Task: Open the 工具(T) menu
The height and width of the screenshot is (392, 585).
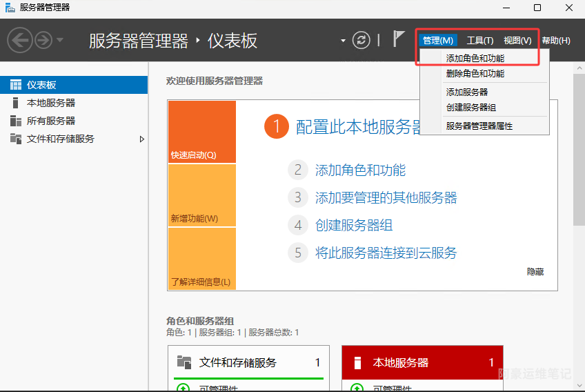Action: [480, 40]
